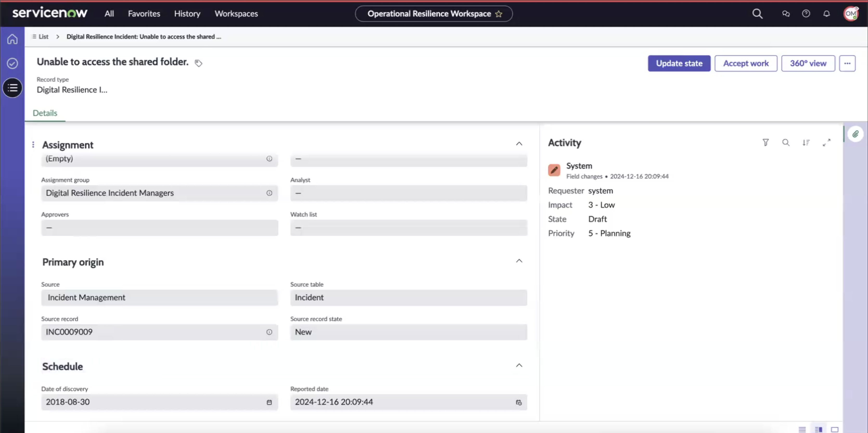Image resolution: width=868 pixels, height=433 pixels.
Task: Show info for Source record INC0009009
Action: 269,332
